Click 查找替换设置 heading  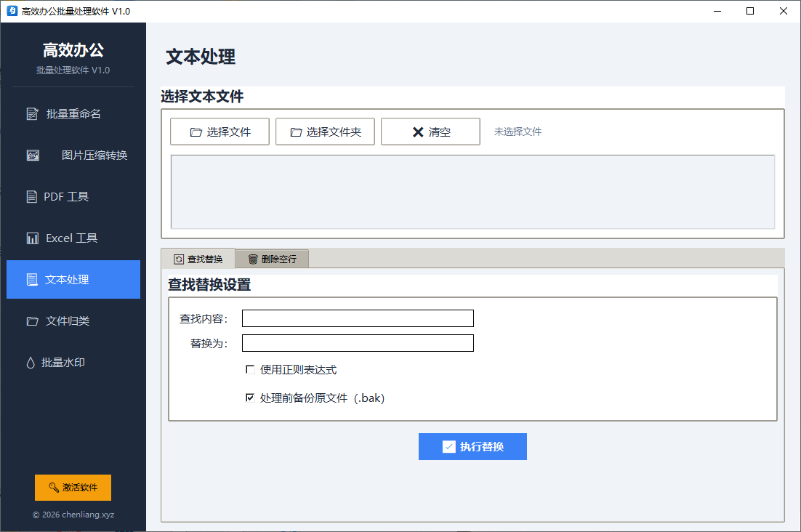pyautogui.click(x=209, y=284)
